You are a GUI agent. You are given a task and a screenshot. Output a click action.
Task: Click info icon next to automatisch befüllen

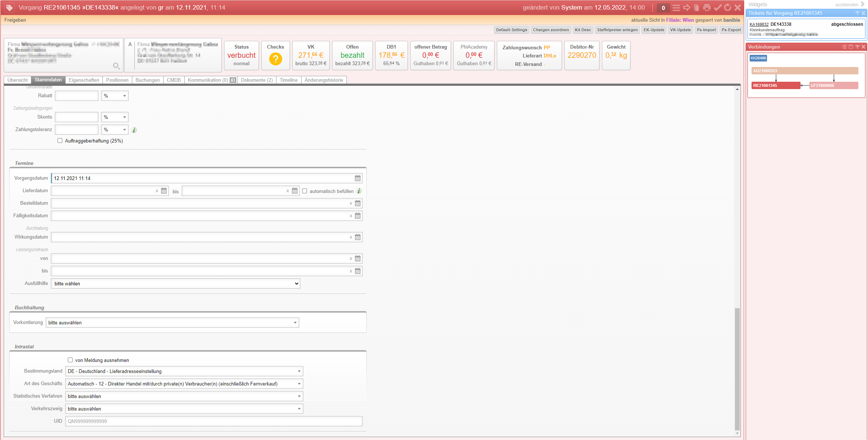[x=359, y=191]
